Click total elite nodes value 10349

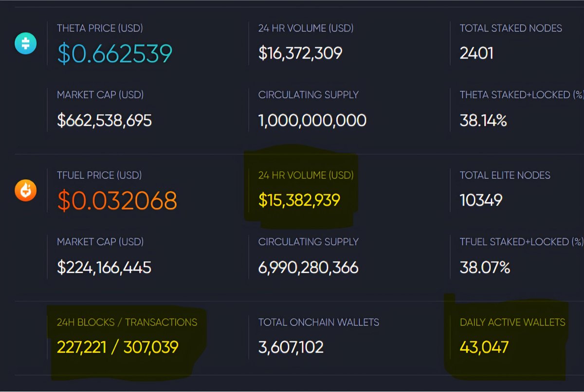click(x=481, y=200)
